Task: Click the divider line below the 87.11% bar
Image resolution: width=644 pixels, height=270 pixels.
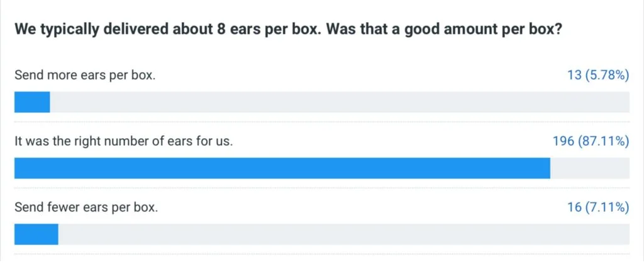Action: point(322,188)
